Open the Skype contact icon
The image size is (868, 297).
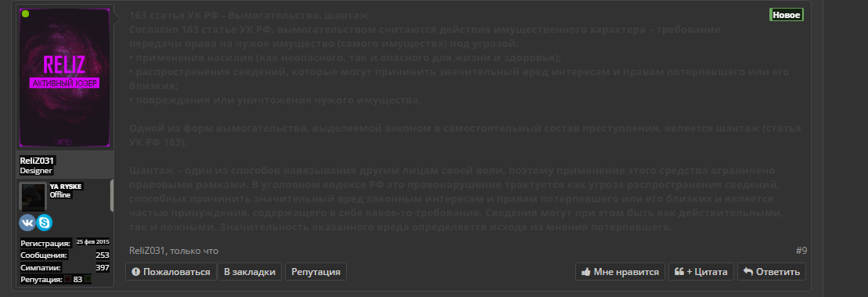coord(45,223)
